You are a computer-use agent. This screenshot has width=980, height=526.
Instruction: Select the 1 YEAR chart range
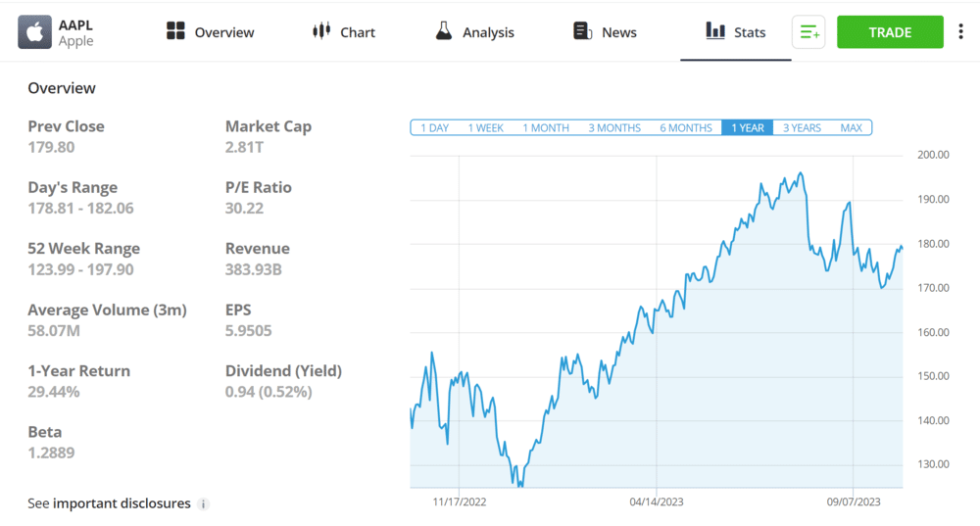coord(748,128)
